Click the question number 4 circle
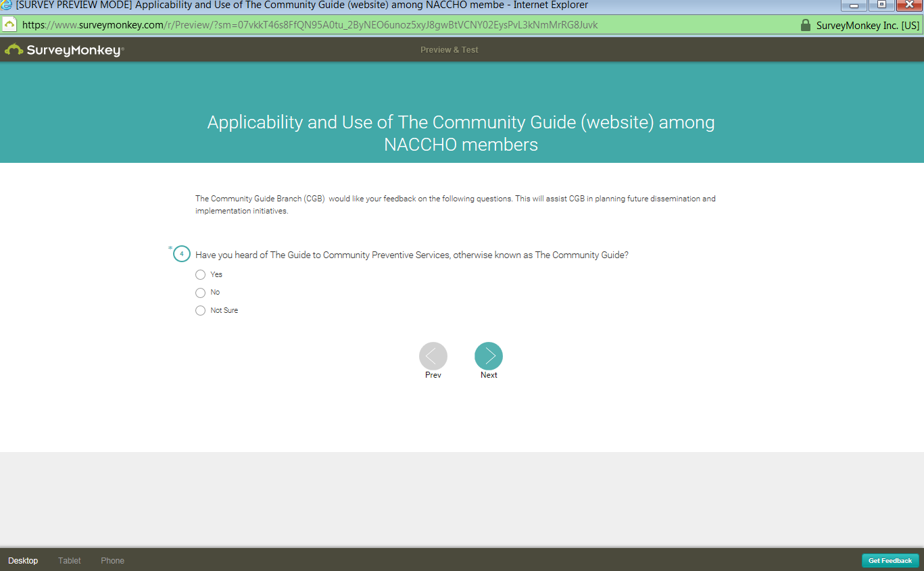The width and height of the screenshot is (924, 571). click(182, 254)
